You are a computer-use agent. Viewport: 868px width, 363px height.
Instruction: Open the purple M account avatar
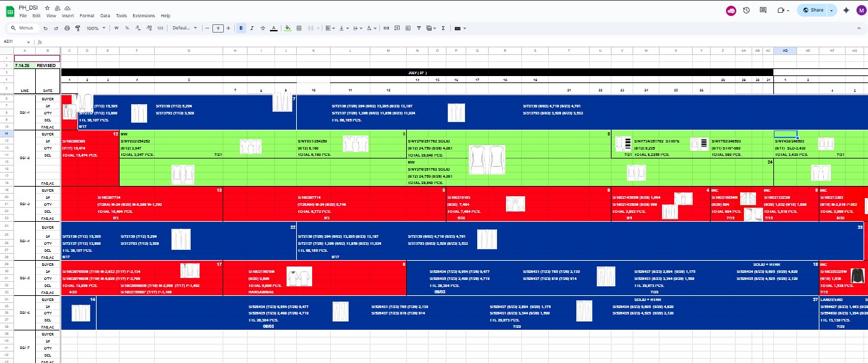[x=861, y=10]
